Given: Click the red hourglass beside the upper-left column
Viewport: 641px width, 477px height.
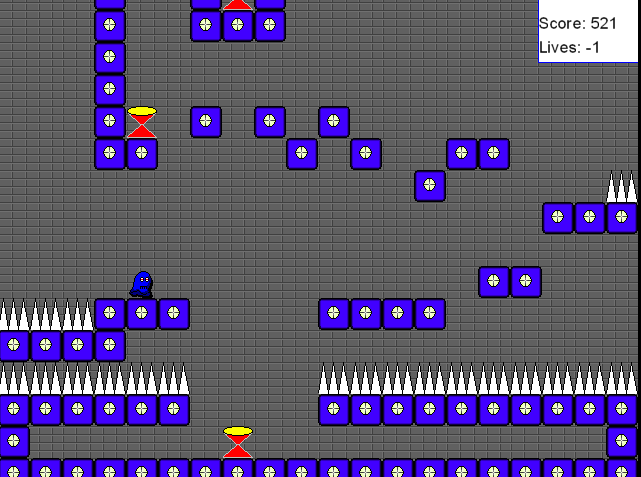Looking at the screenshot, I should (142, 122).
